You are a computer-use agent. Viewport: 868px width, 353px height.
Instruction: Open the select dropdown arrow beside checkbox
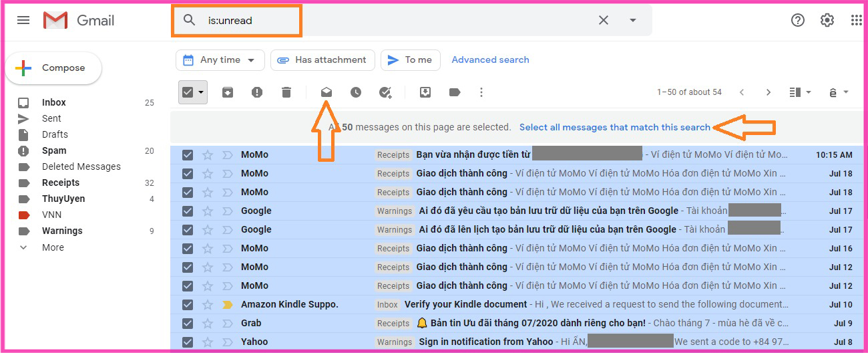point(200,92)
